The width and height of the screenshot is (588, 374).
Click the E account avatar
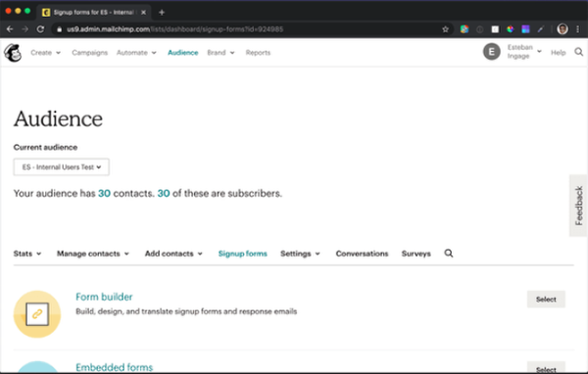tap(492, 52)
